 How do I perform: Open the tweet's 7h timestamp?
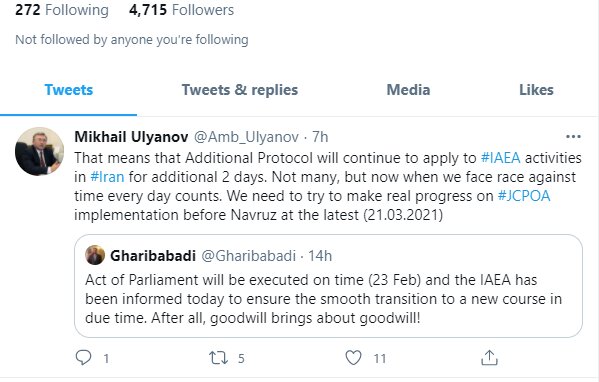(320, 137)
